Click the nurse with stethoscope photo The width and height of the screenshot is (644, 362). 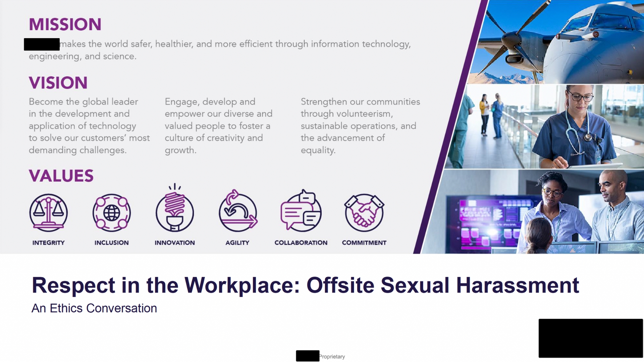550,127
